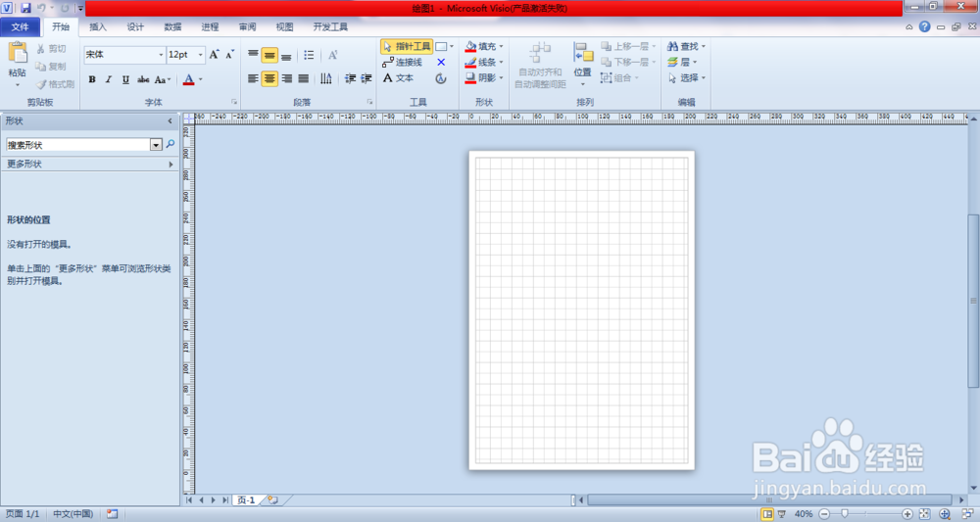Activate the Connector tool (连接线)
Viewport: 980px width, 522px height.
click(x=402, y=62)
